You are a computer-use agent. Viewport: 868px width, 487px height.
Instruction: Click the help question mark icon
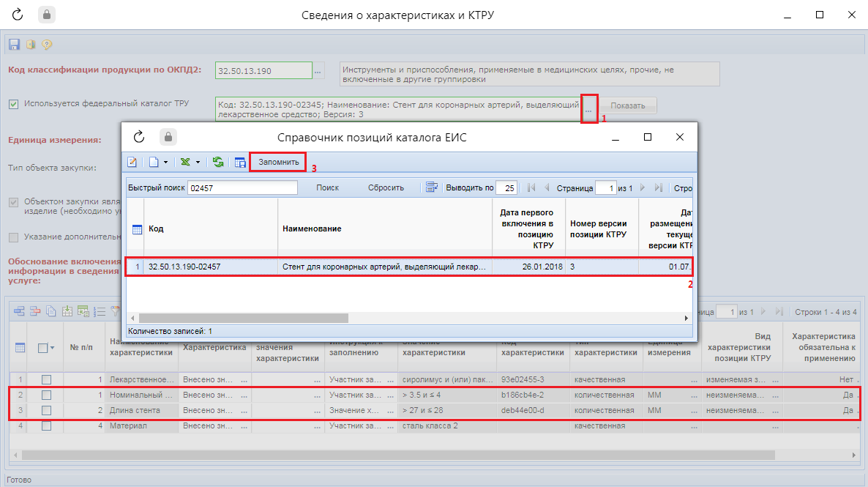pyautogui.click(x=47, y=45)
